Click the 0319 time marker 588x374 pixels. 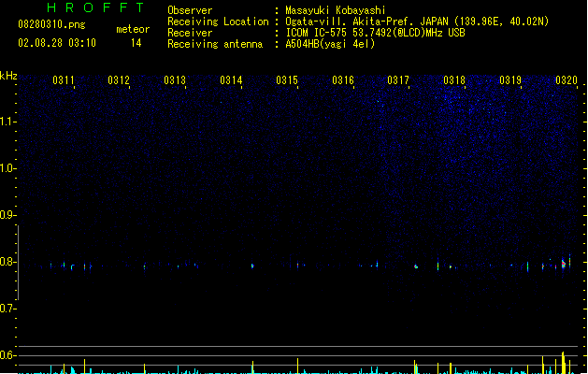[510, 80]
